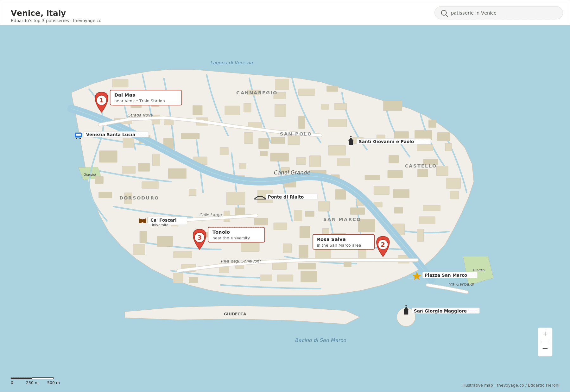This screenshot has height=392, width=570.
Task: Click map pin number 3 for Tonolo
Action: tap(199, 239)
